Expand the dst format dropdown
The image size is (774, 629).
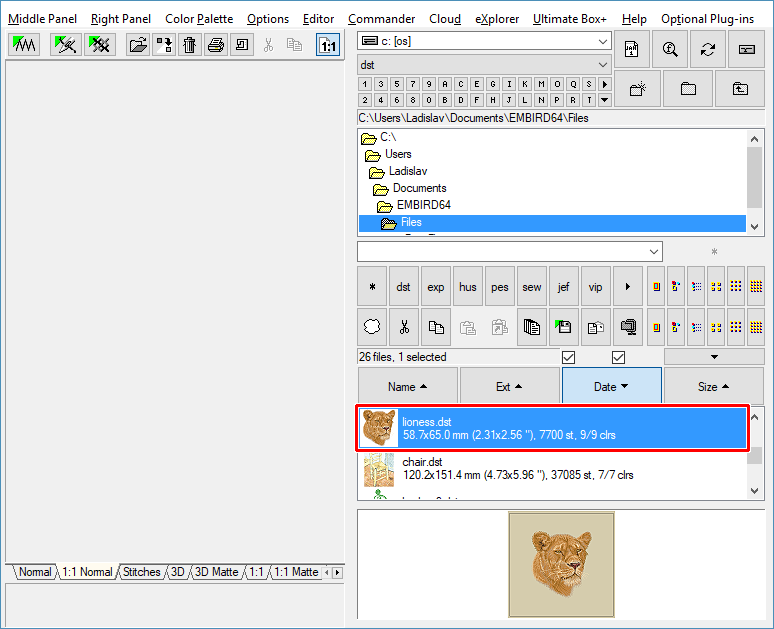pos(602,65)
